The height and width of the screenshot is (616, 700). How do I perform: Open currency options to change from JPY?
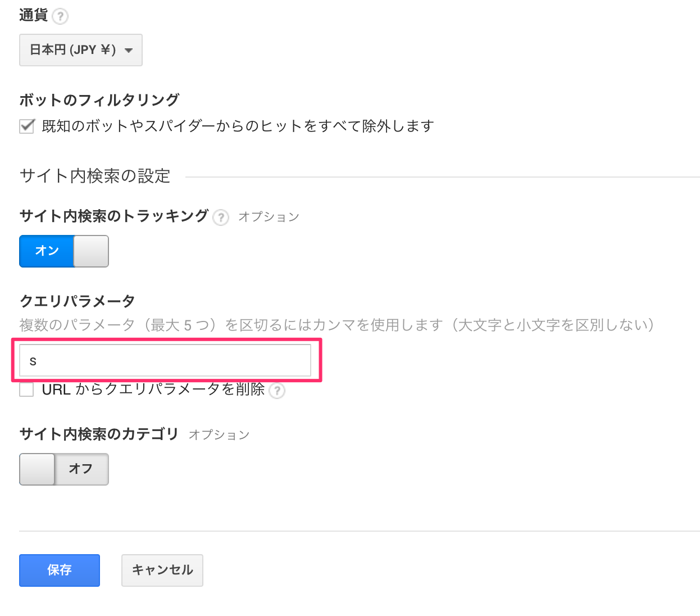pos(80,50)
